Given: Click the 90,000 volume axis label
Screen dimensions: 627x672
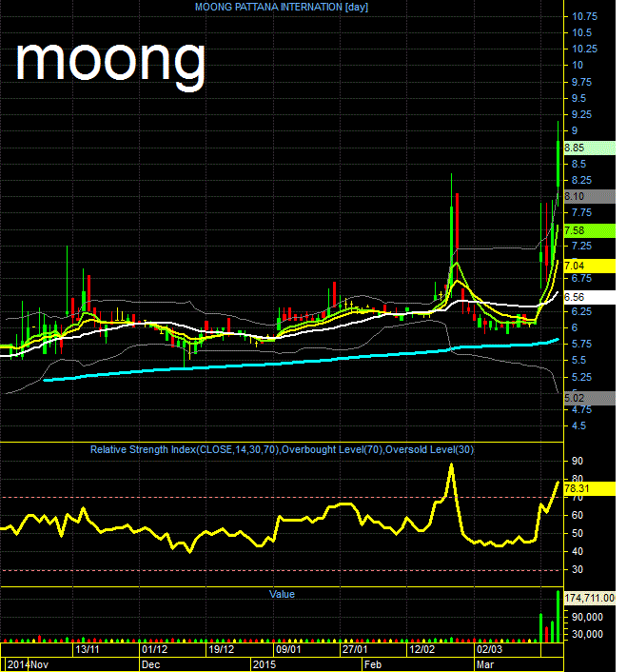Looking at the screenshot, I should (x=587, y=617).
